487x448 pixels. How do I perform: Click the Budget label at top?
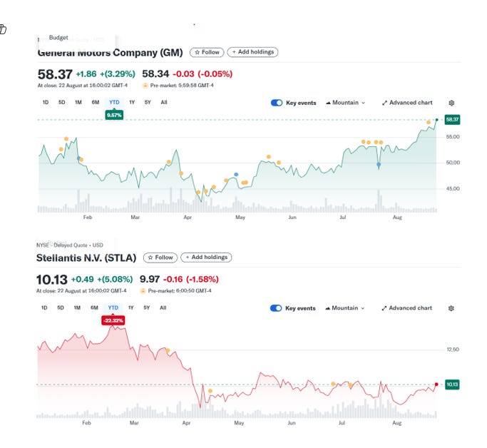[x=58, y=38]
